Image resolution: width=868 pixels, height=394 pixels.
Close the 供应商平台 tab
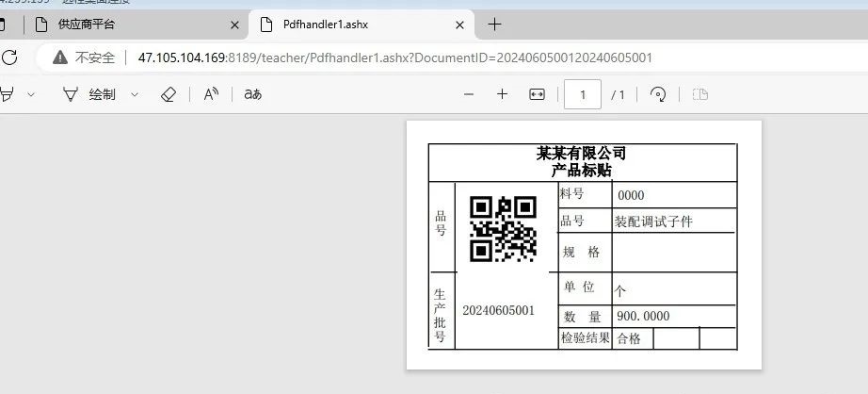(x=234, y=25)
